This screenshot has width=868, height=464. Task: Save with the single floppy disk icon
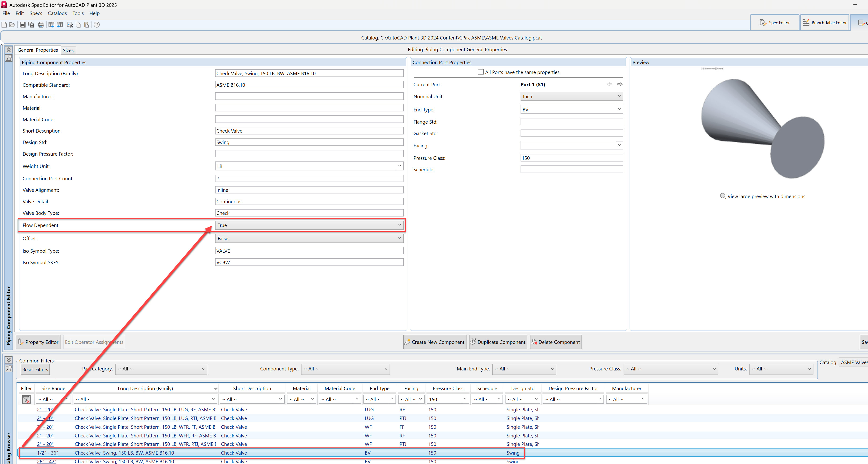(22, 25)
